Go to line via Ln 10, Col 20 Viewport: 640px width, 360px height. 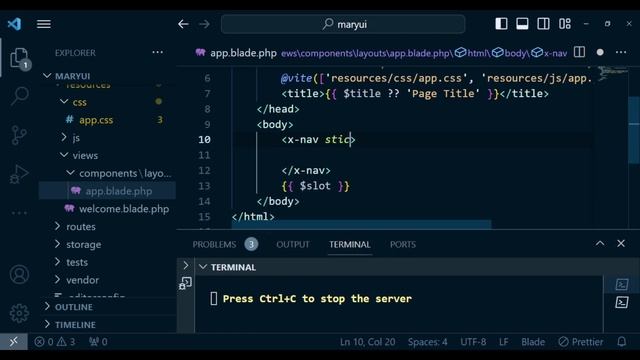(367, 342)
